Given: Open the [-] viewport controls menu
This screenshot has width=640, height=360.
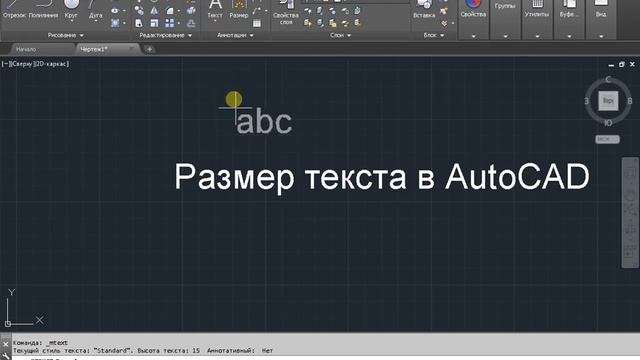Looking at the screenshot, I should tap(5, 64).
